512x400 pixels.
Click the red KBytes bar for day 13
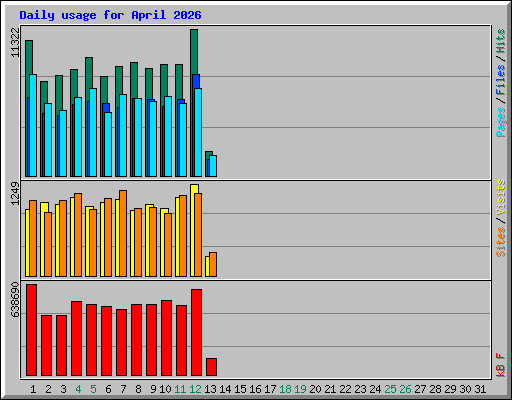tap(212, 367)
